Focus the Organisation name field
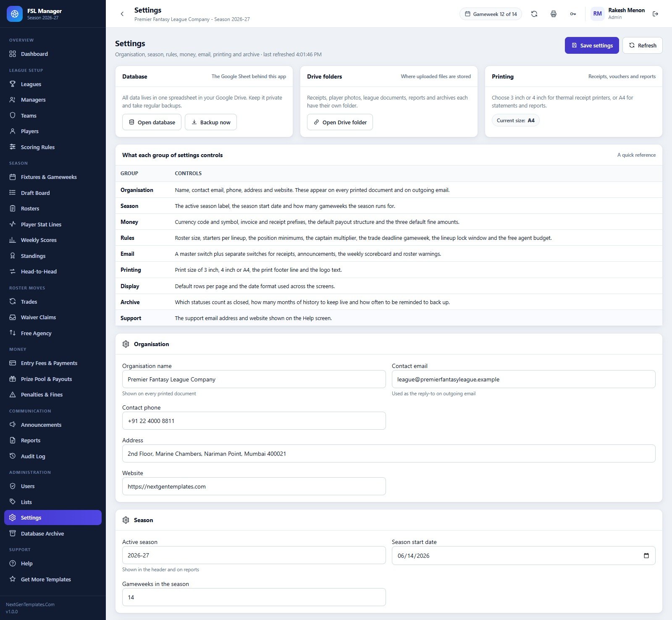 [x=254, y=379]
